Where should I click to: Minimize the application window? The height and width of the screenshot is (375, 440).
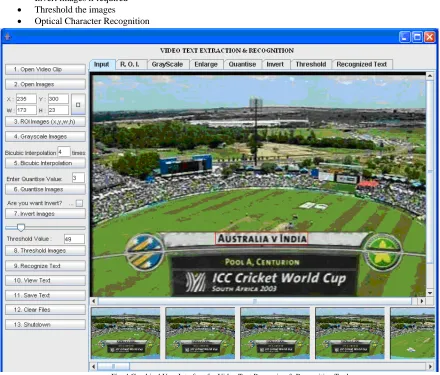point(405,37)
